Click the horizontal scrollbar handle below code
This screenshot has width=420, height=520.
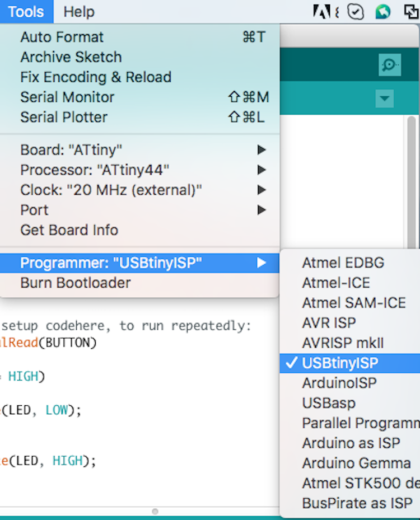pyautogui.click(x=155, y=511)
